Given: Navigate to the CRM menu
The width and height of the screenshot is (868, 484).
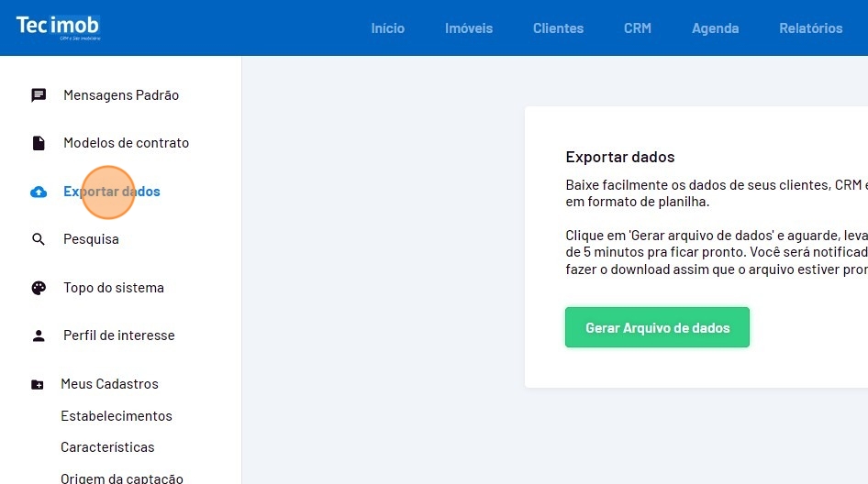Looking at the screenshot, I should (637, 28).
